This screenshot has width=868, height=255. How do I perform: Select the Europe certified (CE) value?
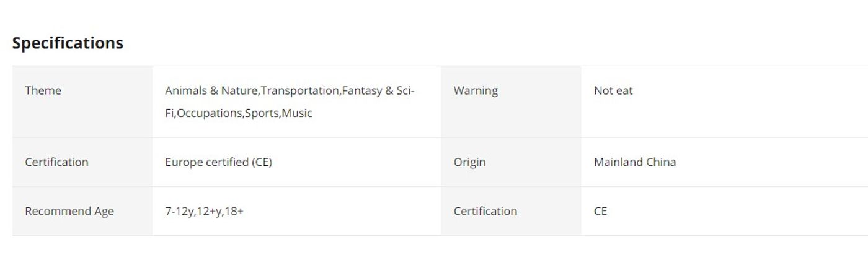click(x=218, y=162)
